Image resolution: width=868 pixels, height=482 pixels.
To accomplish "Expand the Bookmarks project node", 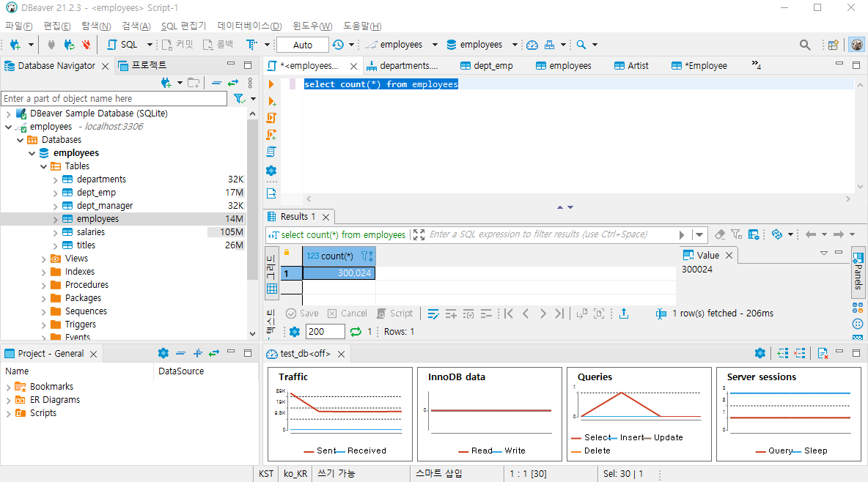I will point(8,387).
